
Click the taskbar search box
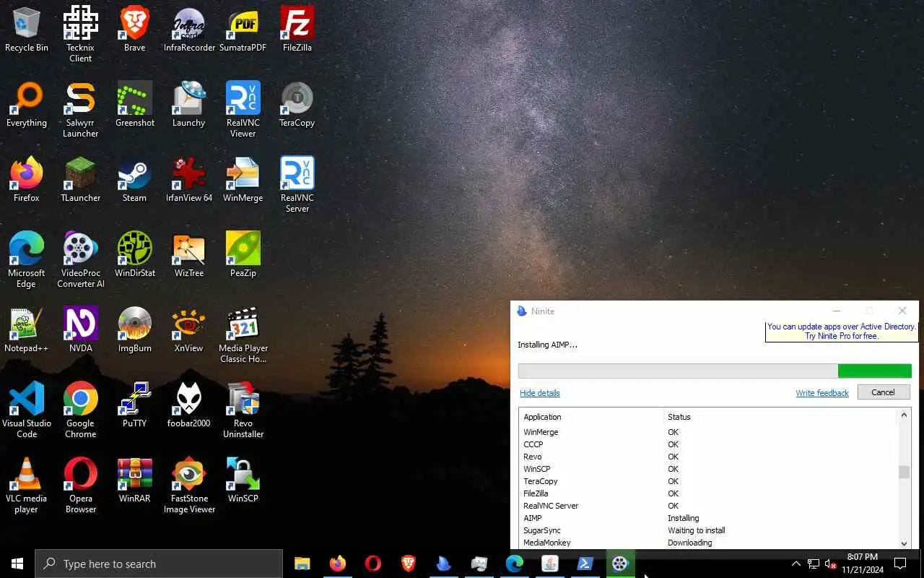pos(159,564)
